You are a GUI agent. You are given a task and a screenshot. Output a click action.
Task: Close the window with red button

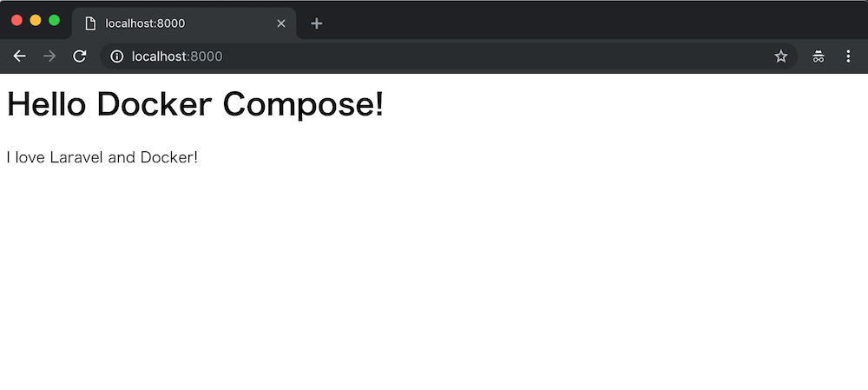click(16, 21)
